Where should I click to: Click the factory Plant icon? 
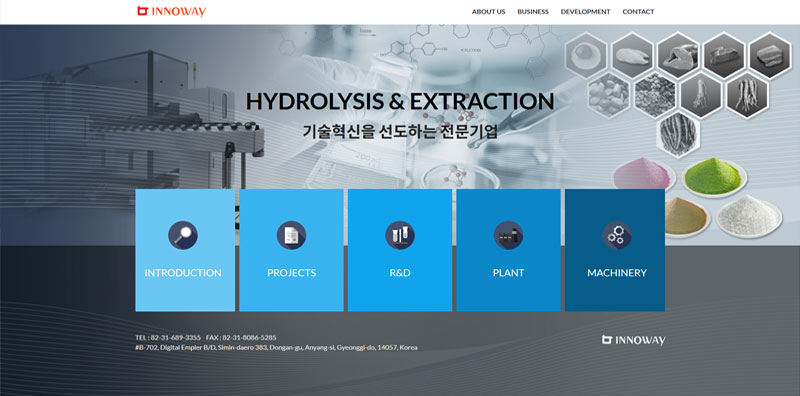(508, 235)
